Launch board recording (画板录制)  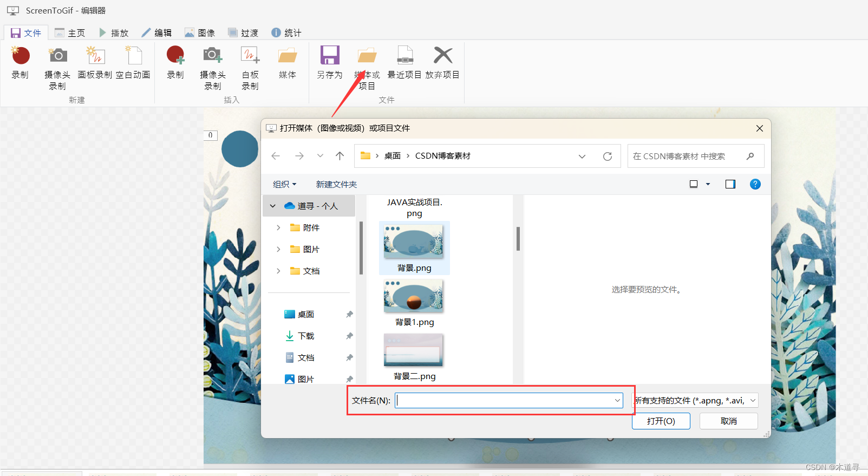[95, 63]
